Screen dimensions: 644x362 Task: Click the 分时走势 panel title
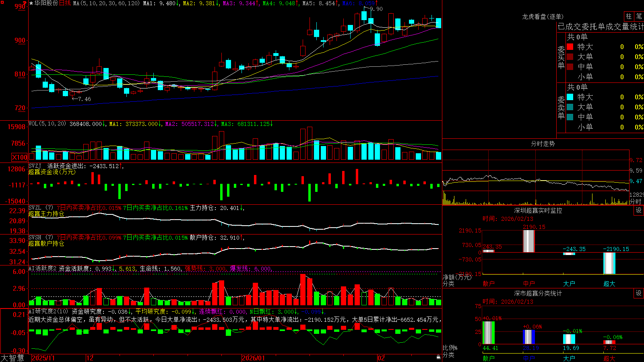[x=543, y=144]
